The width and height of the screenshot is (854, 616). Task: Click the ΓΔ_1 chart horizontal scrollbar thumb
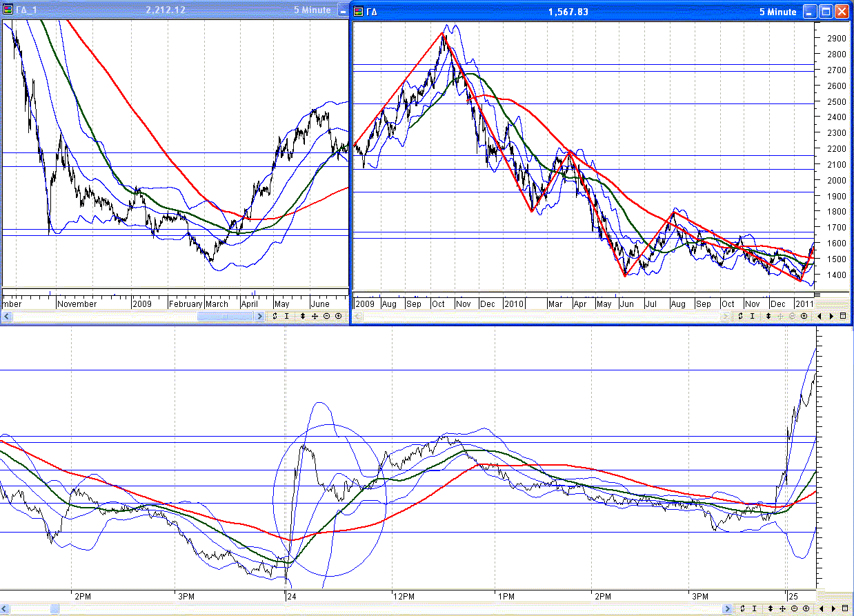point(226,316)
